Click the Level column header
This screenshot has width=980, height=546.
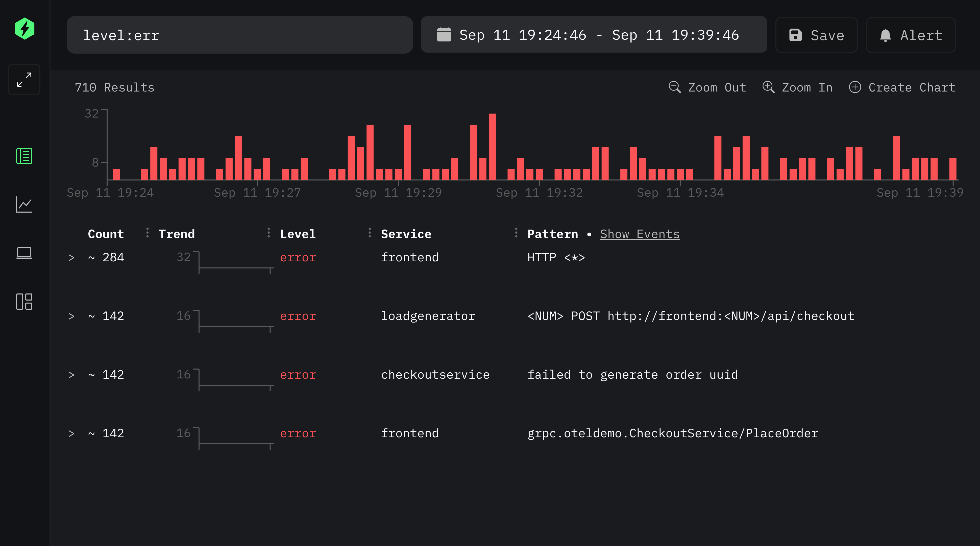[x=298, y=234]
